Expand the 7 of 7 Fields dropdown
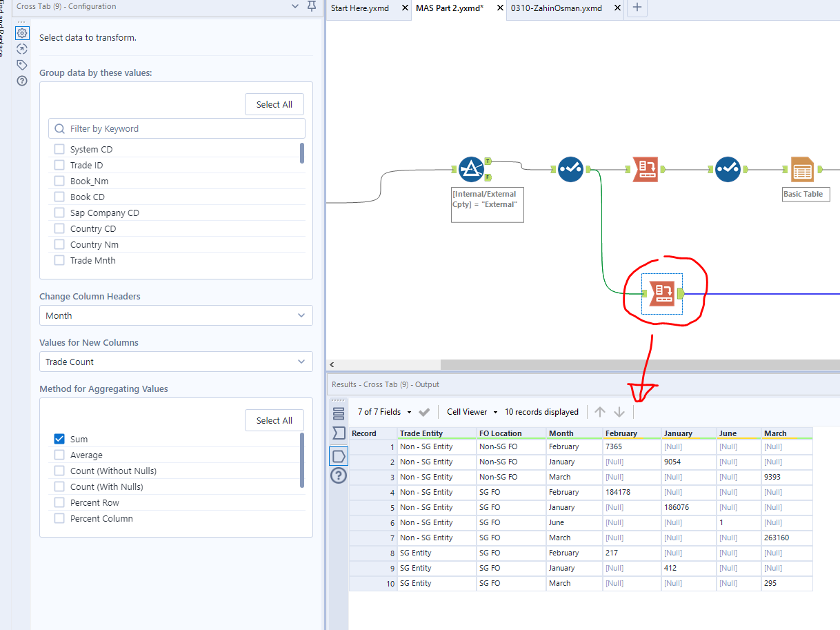Viewport: 840px width, 630px height. coord(409,412)
